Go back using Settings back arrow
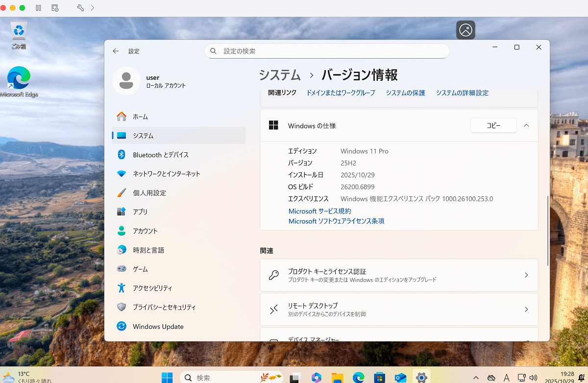 [x=116, y=51]
